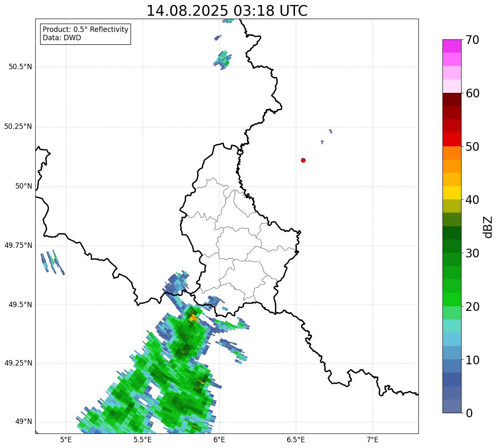Click the dBZ colorbar axis label
Image resolution: width=498 pixels, height=448 pixels.
(x=488, y=227)
